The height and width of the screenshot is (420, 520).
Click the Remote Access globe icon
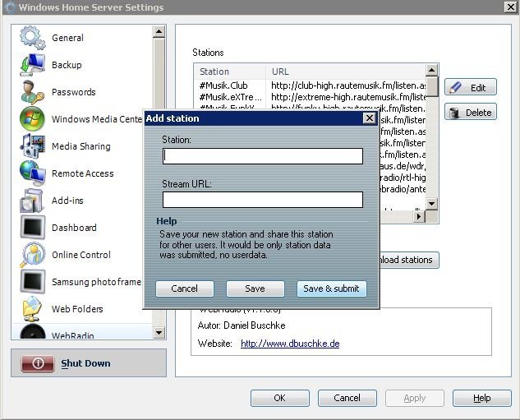point(32,173)
